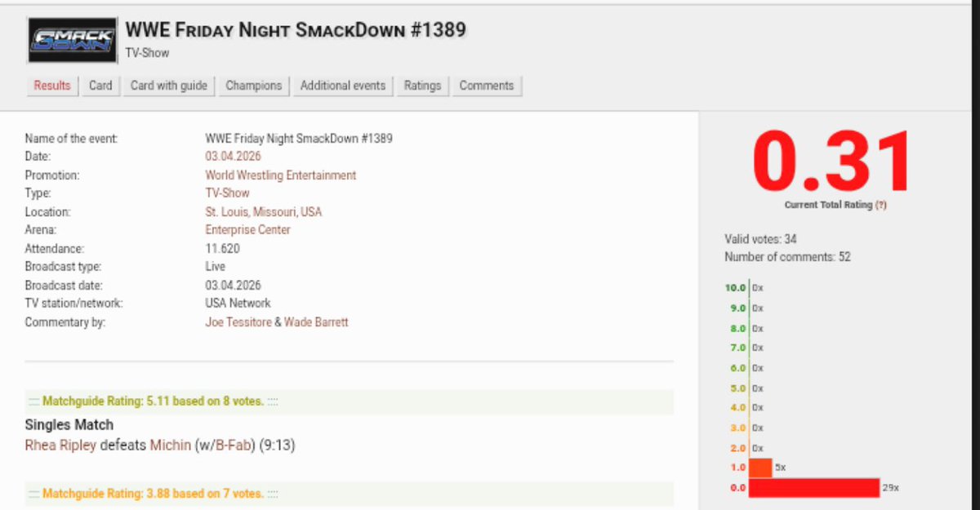Image resolution: width=980 pixels, height=510 pixels.
Task: Open the Card with guide tab
Action: point(169,86)
